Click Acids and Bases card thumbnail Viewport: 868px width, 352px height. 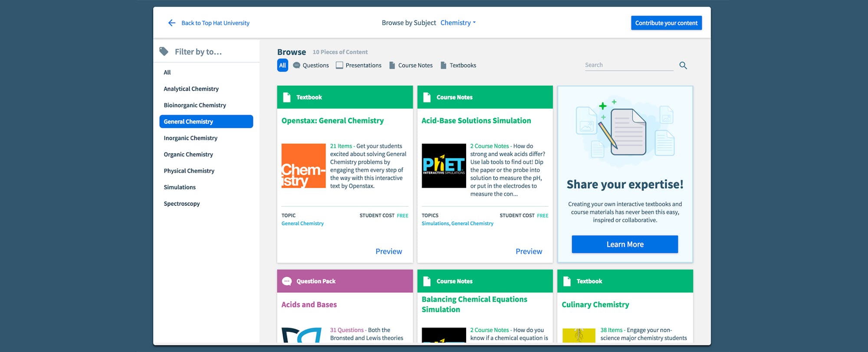pos(302,335)
